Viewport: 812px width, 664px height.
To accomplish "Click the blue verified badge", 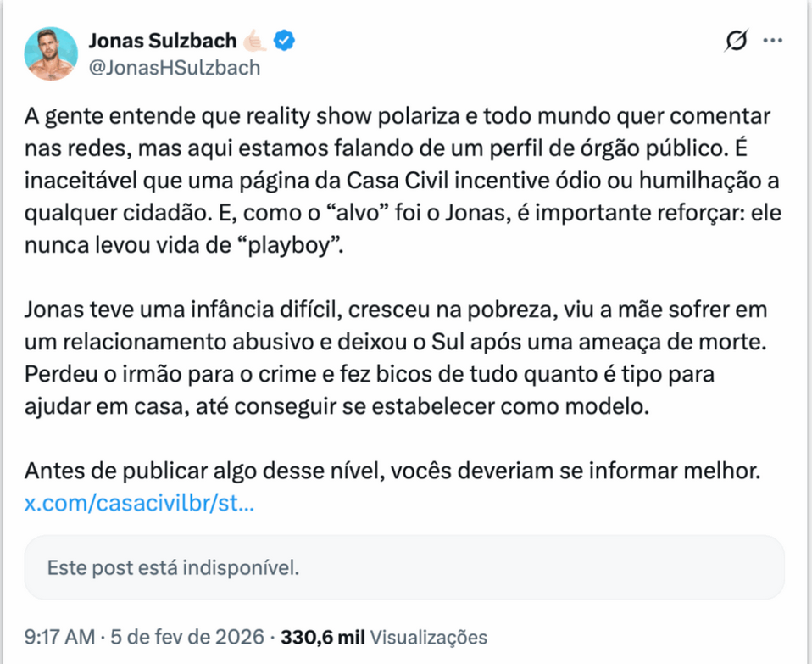I will pos(286,41).
